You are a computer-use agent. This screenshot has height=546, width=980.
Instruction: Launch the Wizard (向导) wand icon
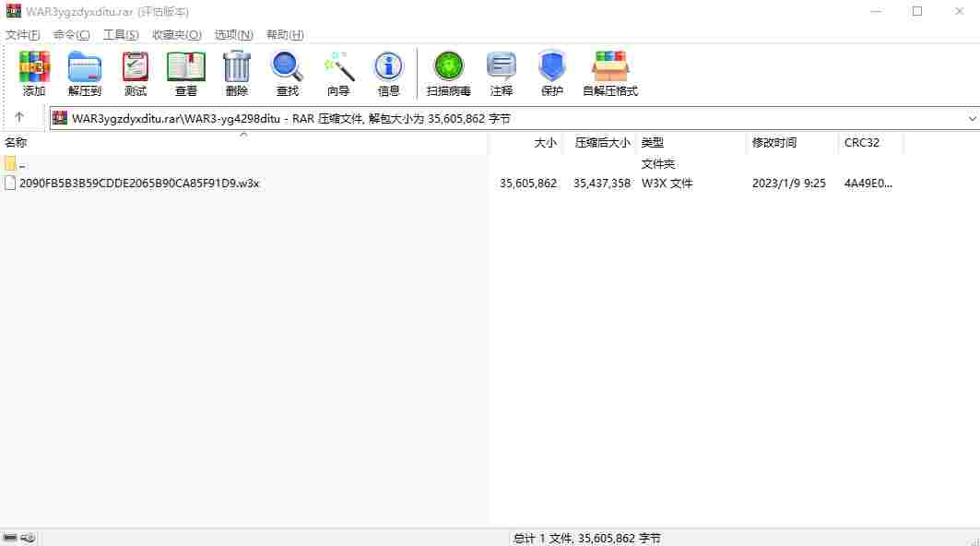pyautogui.click(x=338, y=73)
